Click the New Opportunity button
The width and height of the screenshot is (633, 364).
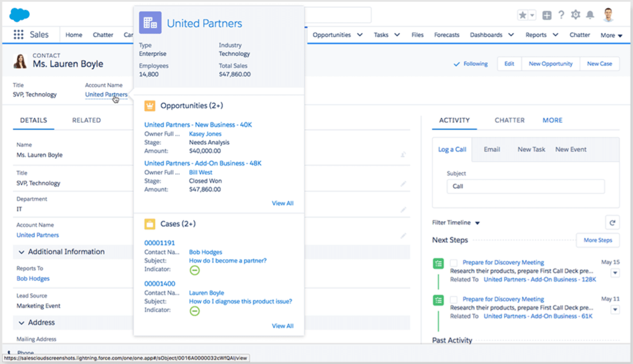click(550, 64)
